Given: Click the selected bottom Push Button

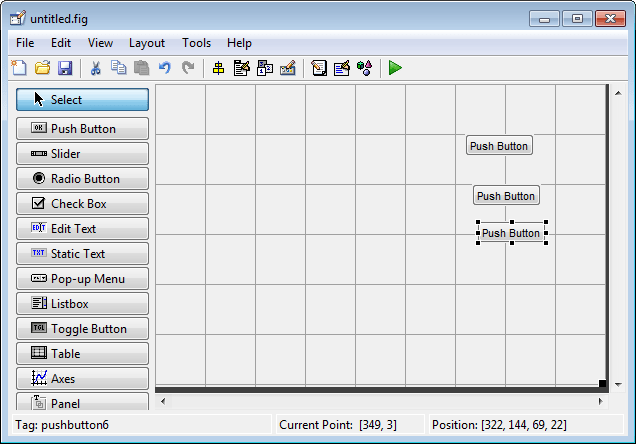Looking at the screenshot, I should point(511,233).
